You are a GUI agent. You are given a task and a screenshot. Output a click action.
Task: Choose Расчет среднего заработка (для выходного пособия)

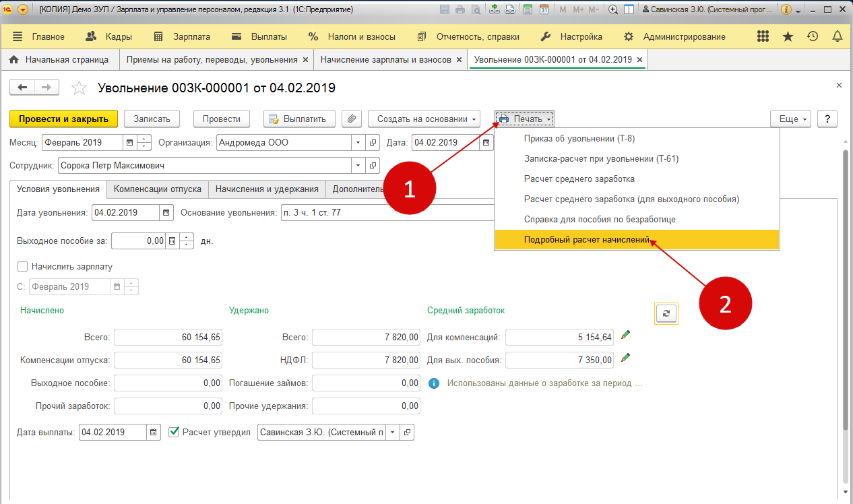[637, 199]
